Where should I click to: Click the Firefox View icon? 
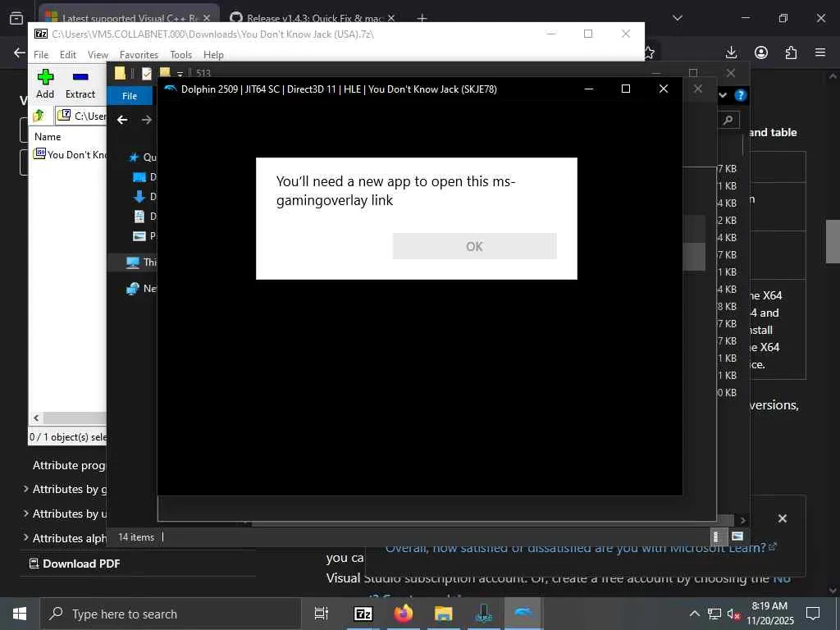(16, 18)
